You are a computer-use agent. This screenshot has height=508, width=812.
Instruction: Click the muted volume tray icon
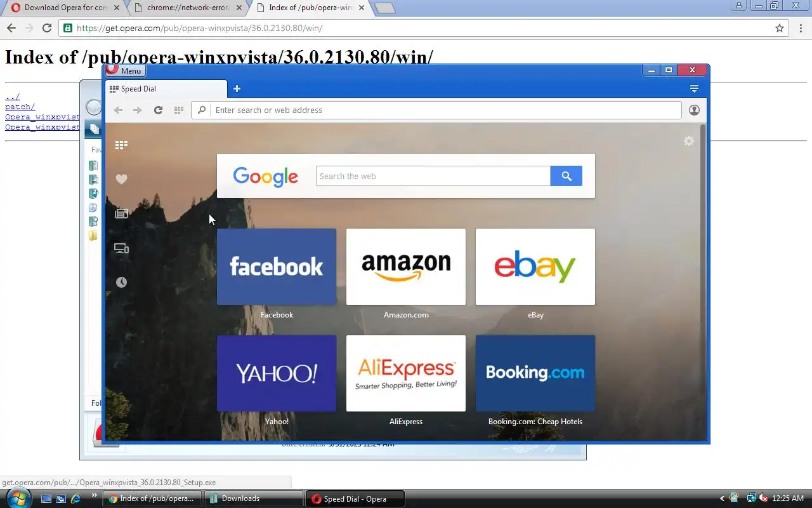point(763,498)
